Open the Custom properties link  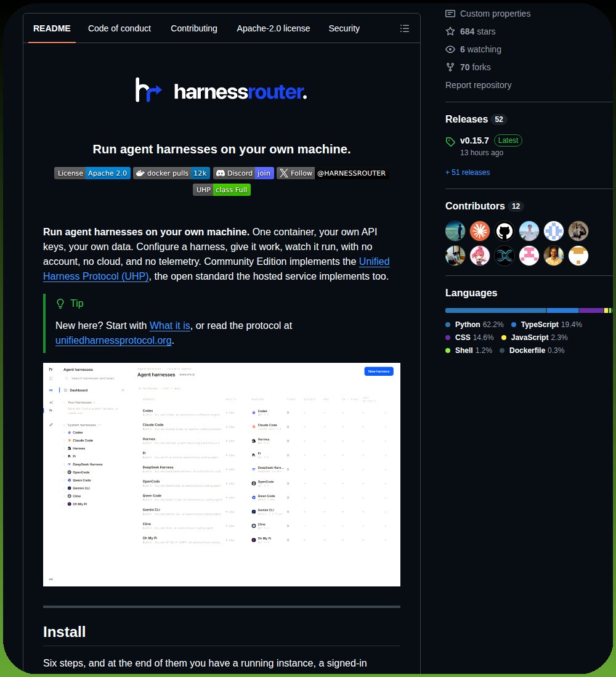pos(495,14)
